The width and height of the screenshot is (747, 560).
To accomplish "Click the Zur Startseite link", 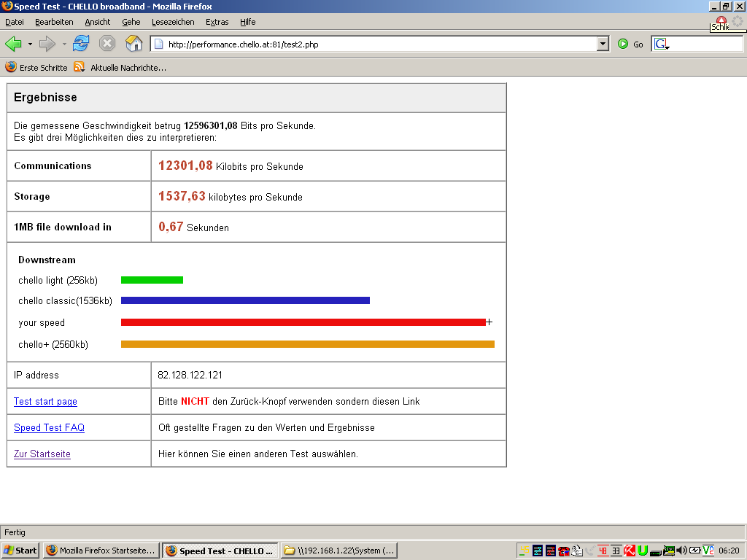I will click(x=42, y=454).
